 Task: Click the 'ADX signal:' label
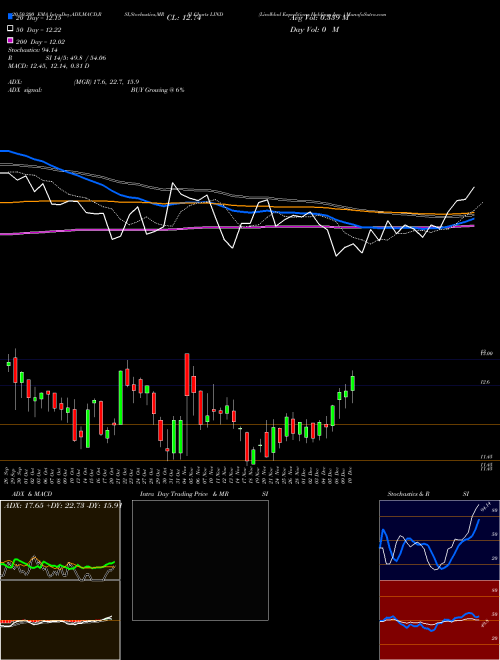point(25,90)
